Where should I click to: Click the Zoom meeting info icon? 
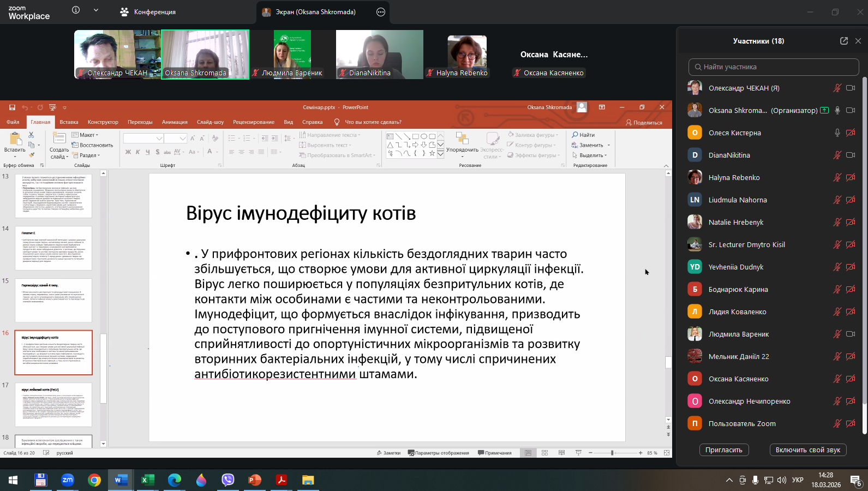76,10
